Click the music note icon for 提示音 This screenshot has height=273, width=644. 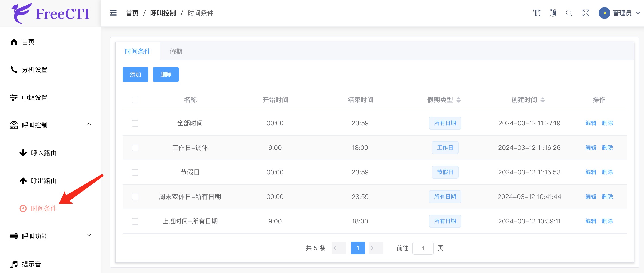pos(14,264)
